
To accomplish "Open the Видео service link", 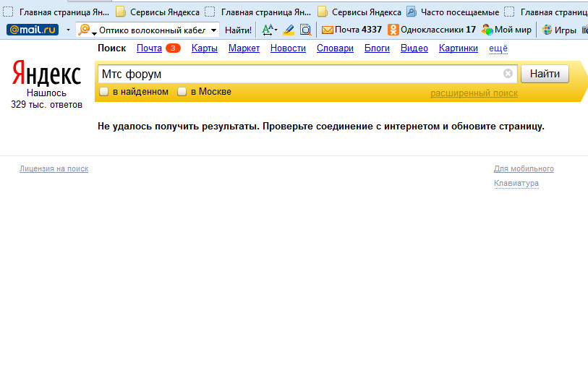I will pos(414,48).
